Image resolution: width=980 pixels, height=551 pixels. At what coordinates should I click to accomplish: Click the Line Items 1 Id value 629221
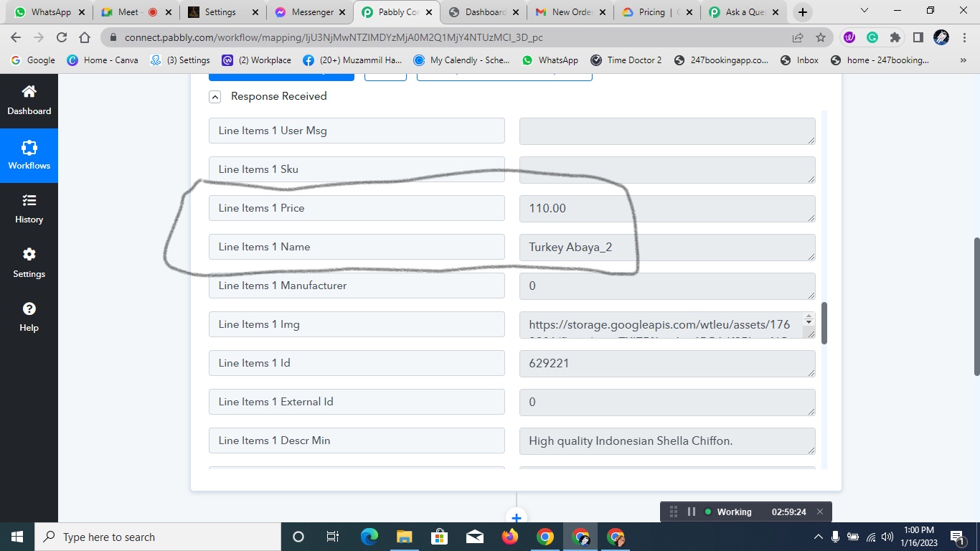click(667, 364)
